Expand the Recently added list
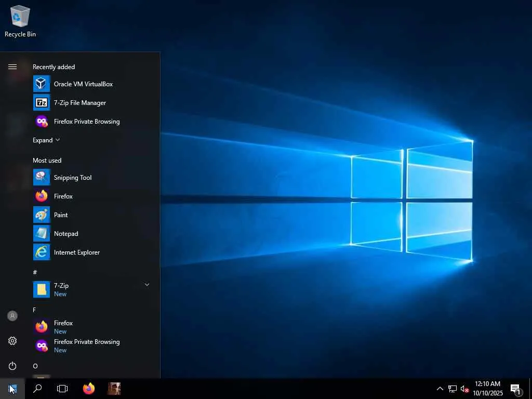The width and height of the screenshot is (532, 399). [x=46, y=140]
